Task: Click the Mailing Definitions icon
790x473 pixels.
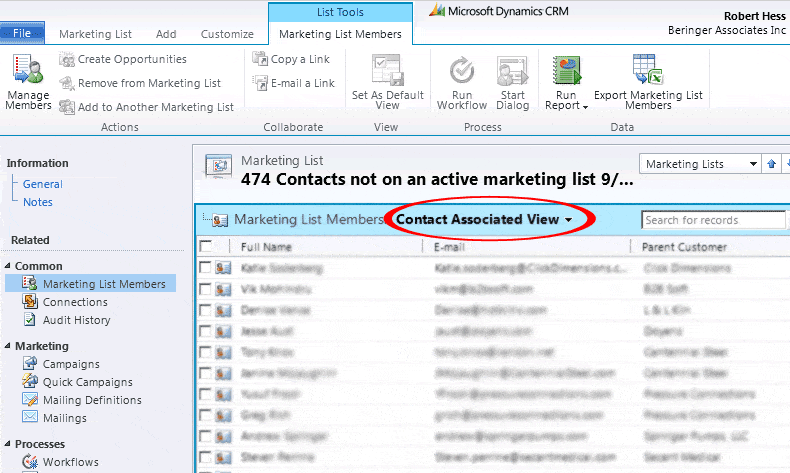Action: click(30, 399)
